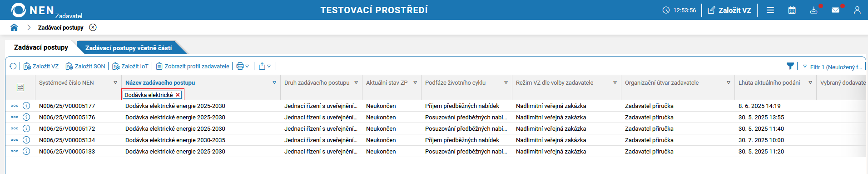Viewport: 868px width, 174px height.
Task: Open three-dots menu for row V00005177
Action: click(x=15, y=106)
